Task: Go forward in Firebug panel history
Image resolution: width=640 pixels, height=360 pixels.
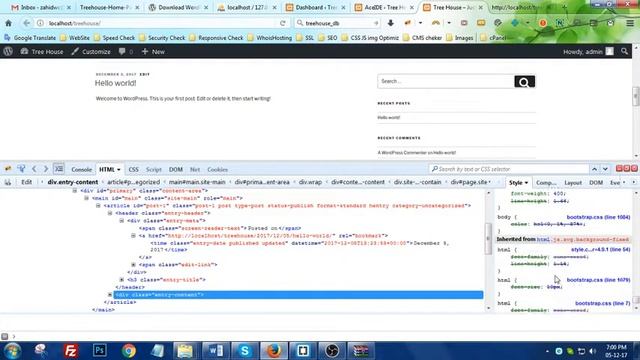Action: click(46, 169)
